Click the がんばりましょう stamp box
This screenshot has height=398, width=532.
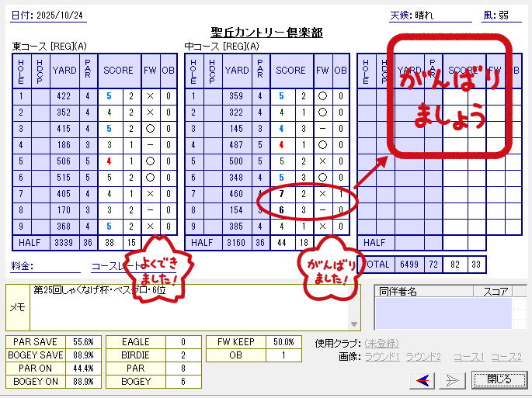451,97
